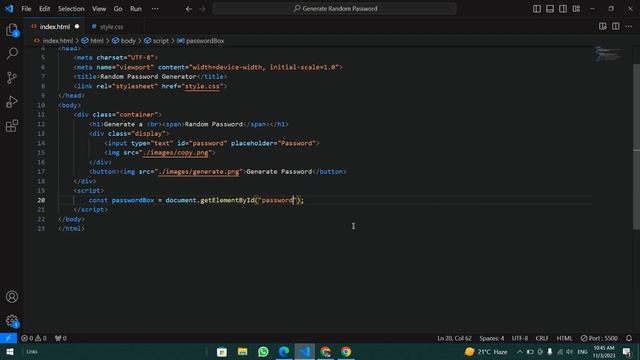640x360 pixels.
Task: Open the View menu
Action: pyautogui.click(x=99, y=9)
